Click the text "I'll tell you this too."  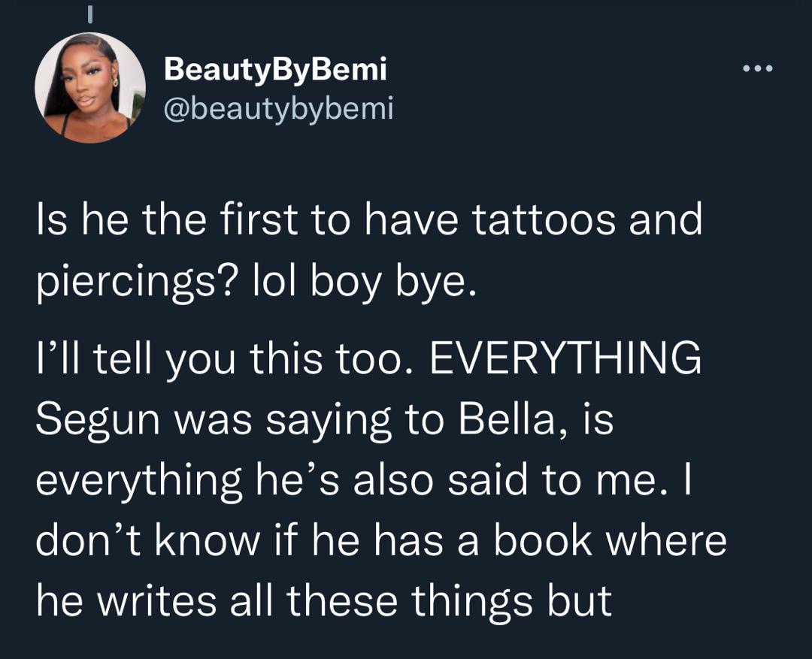(223, 359)
